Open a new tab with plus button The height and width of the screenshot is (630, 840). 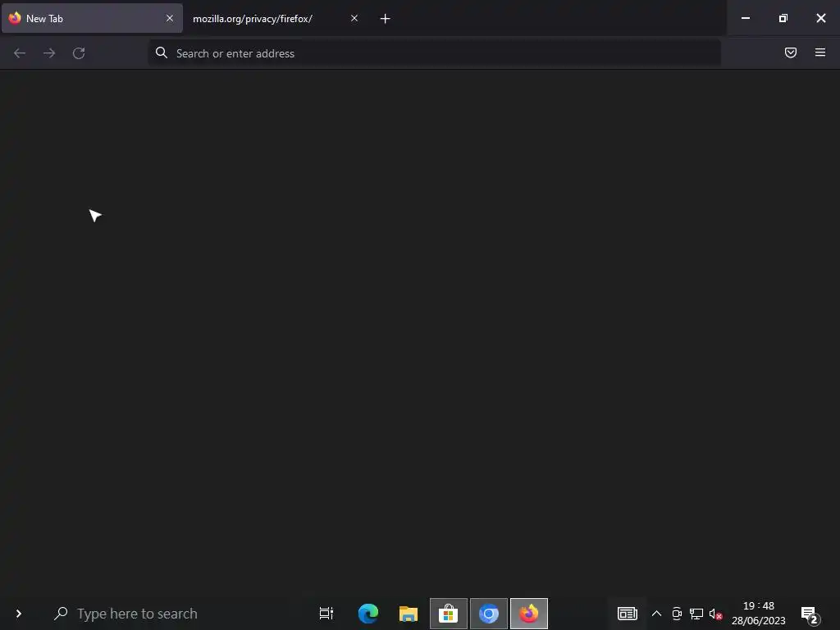point(386,19)
